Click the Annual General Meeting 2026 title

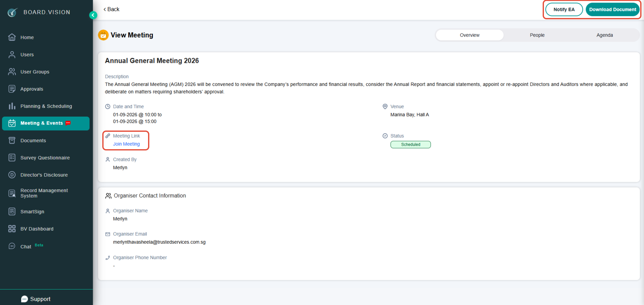click(x=152, y=61)
